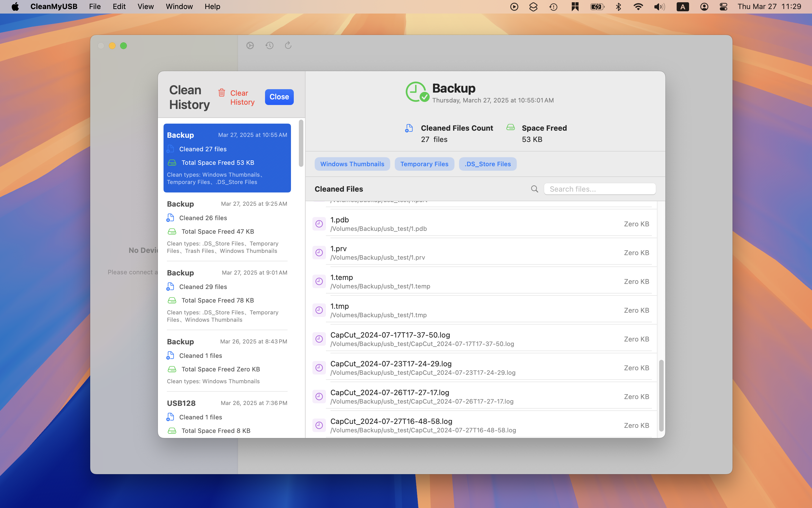Open the Help menu

[x=212, y=7]
